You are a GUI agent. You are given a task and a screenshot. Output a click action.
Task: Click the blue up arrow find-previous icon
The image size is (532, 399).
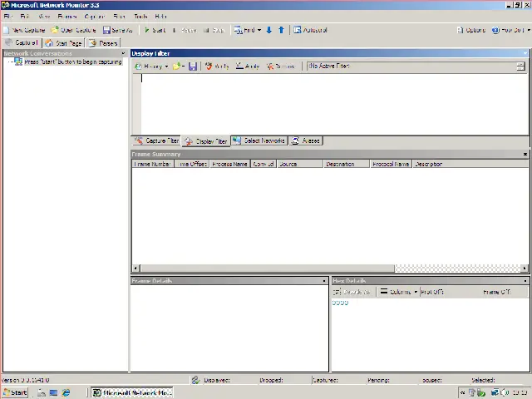281,30
